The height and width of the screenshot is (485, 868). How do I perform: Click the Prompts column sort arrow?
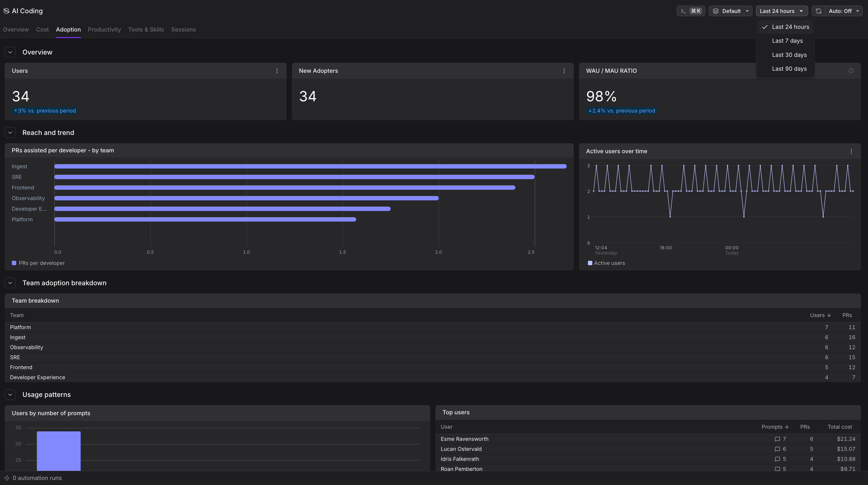787,427
